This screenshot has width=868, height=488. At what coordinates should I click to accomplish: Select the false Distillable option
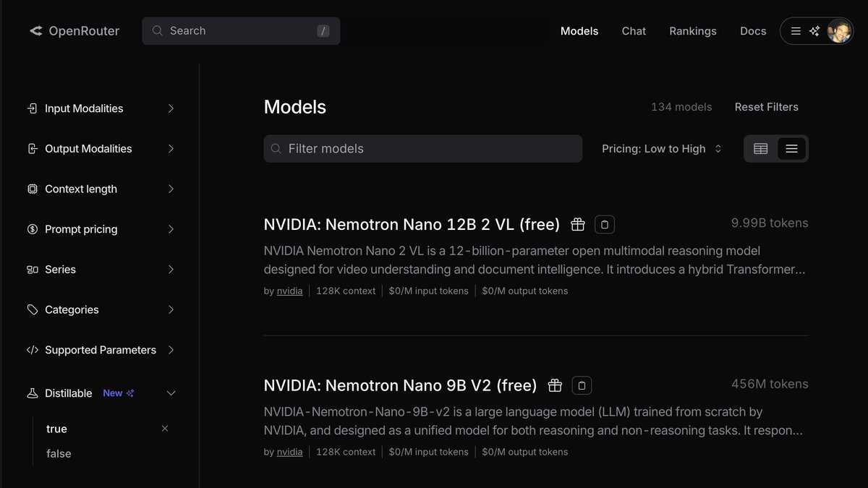coord(59,454)
